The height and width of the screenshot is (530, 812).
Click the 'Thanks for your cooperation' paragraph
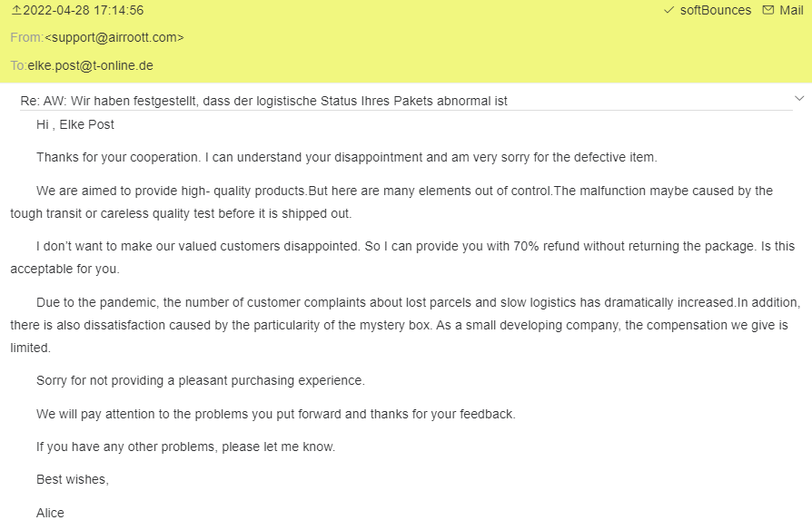coord(346,157)
